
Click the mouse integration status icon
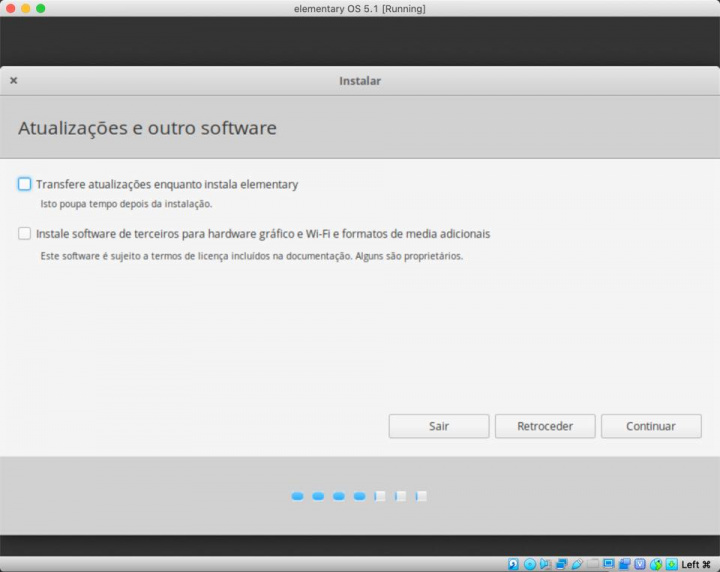click(656, 564)
